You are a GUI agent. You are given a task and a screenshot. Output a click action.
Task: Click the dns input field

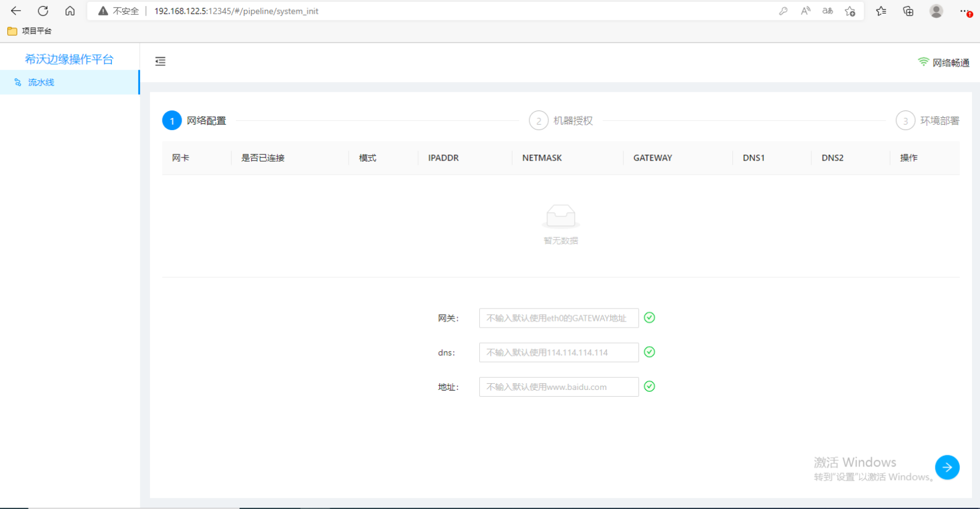pyautogui.click(x=558, y=353)
